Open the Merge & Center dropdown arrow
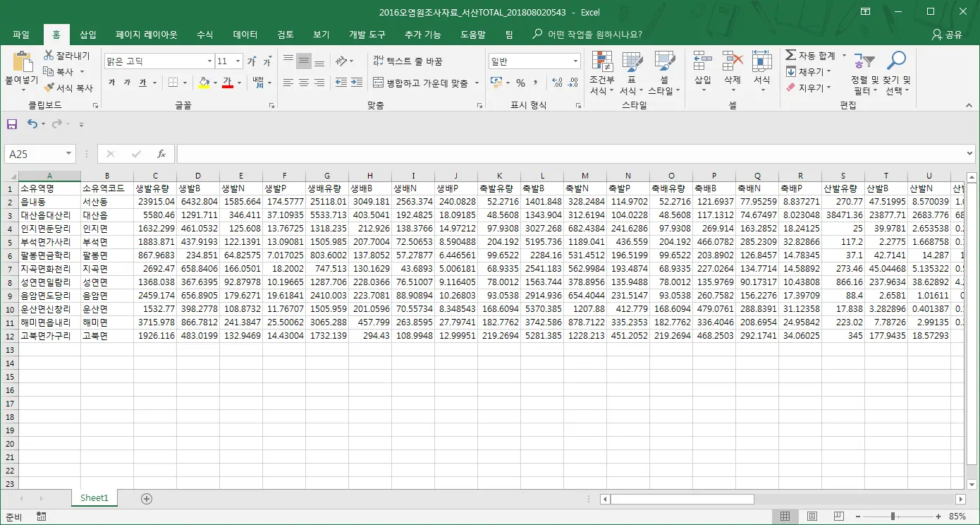 (477, 83)
